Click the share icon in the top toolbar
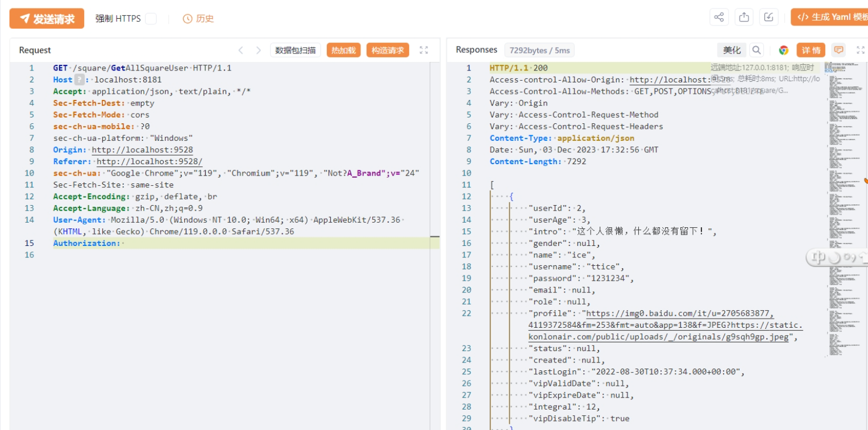Viewport: 868px width, 430px height. [719, 17]
